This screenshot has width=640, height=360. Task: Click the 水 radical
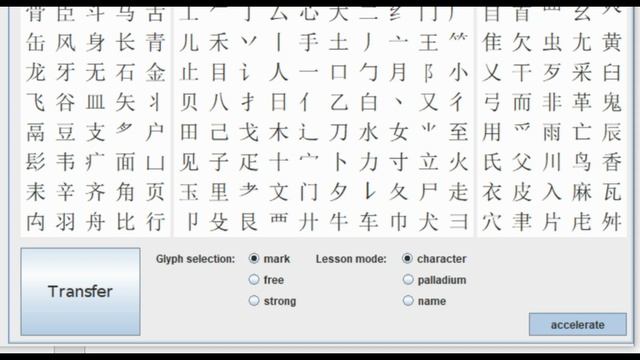point(369,132)
